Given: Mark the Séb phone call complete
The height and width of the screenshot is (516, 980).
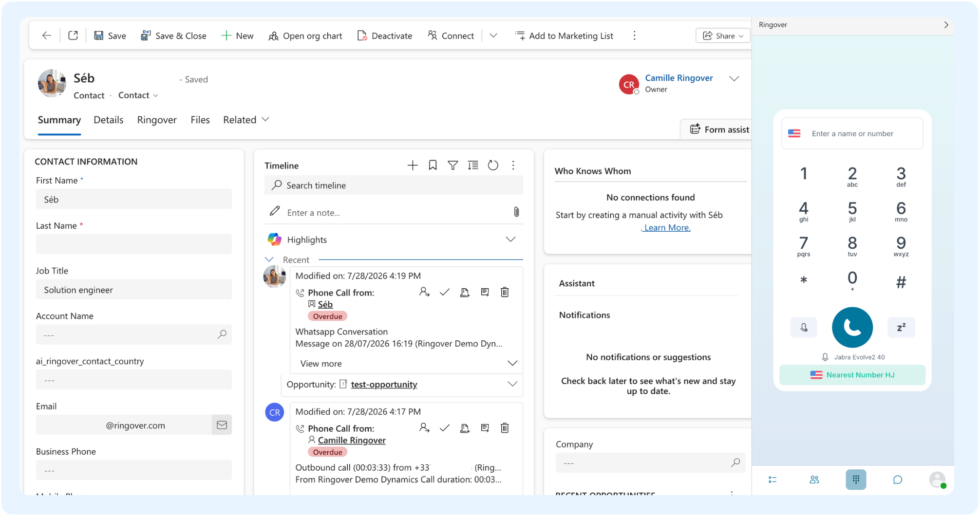Looking at the screenshot, I should [x=444, y=292].
